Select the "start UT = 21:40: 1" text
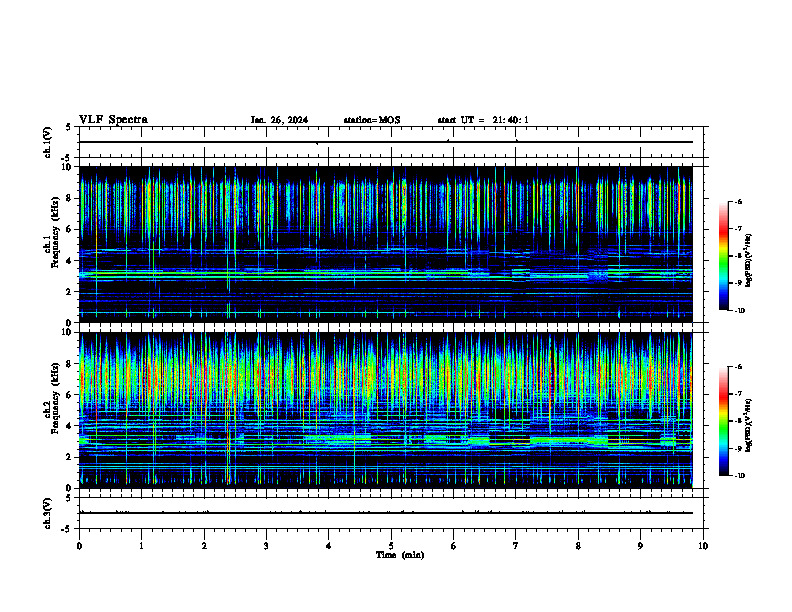 point(483,120)
